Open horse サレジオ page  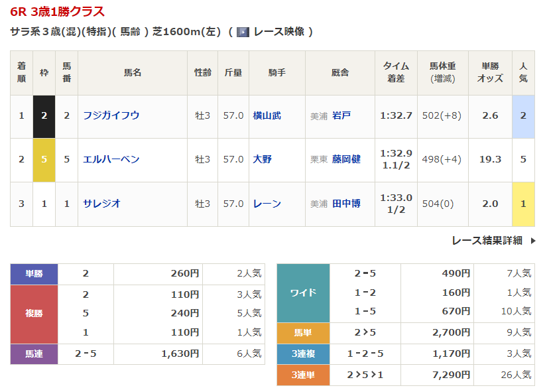101,204
